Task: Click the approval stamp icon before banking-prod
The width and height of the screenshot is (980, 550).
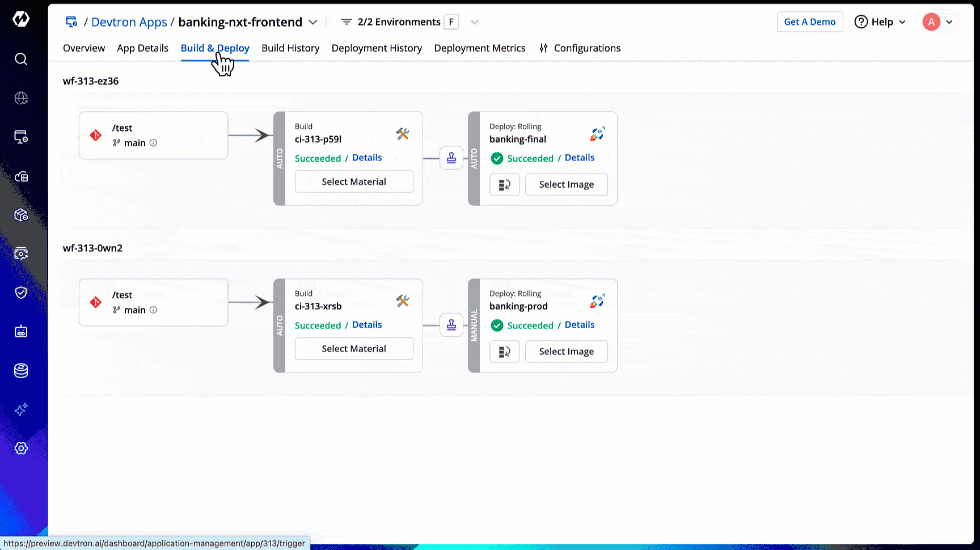Action: pos(451,325)
